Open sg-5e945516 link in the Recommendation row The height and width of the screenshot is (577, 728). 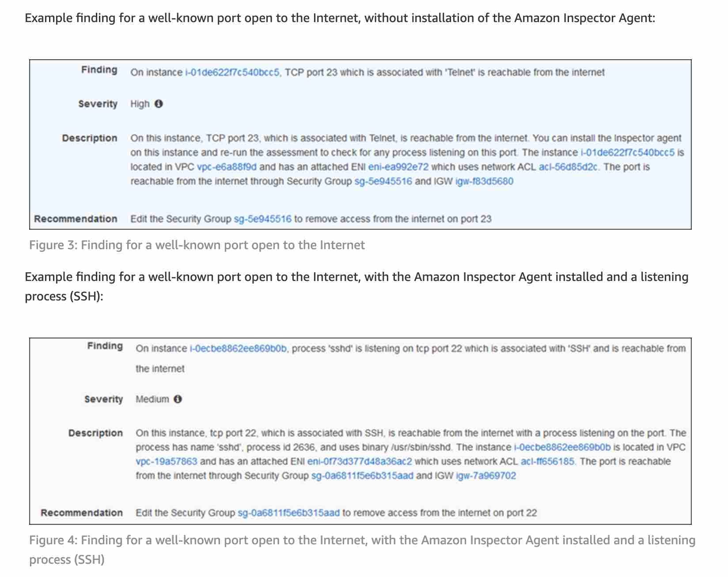262,219
